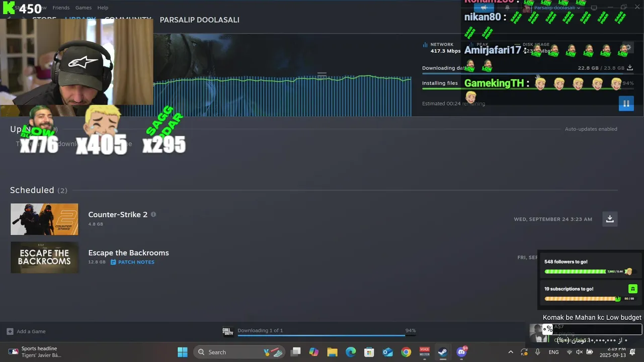Open Outlook from taskbar
644x362 pixels.
(x=387, y=352)
